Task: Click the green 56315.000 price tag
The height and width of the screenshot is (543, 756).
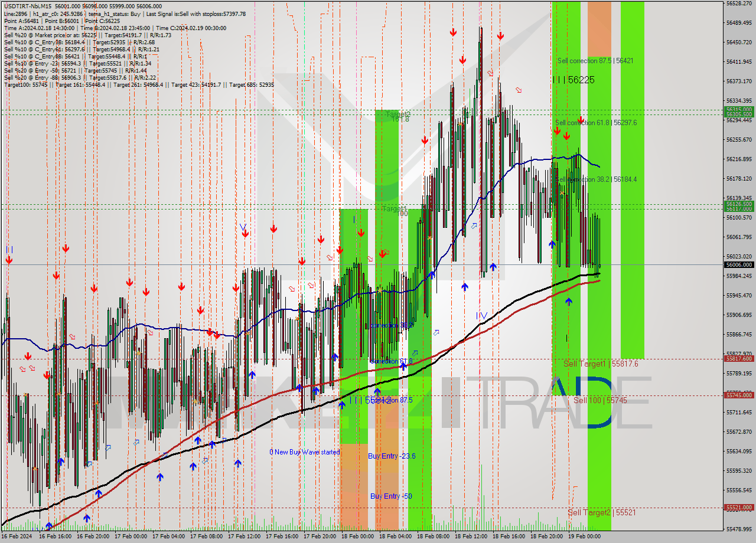Action: (739, 109)
